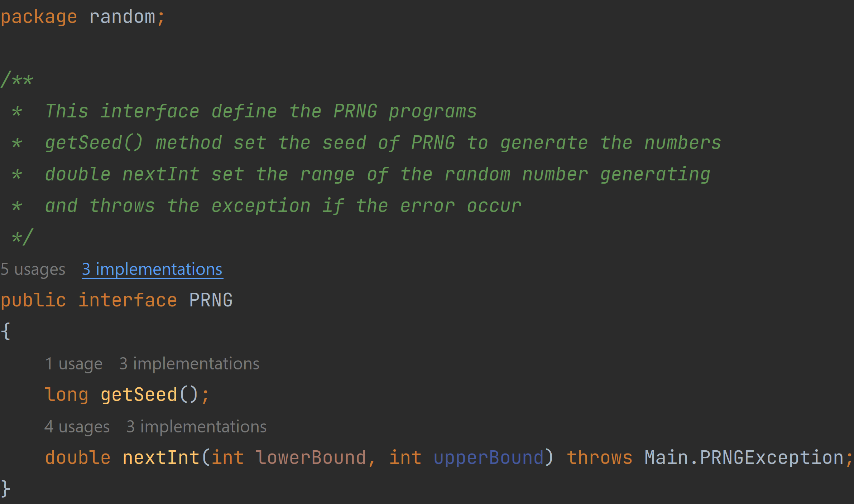Click the 5 usages hint above interface
This screenshot has height=504, width=854.
[x=33, y=269]
